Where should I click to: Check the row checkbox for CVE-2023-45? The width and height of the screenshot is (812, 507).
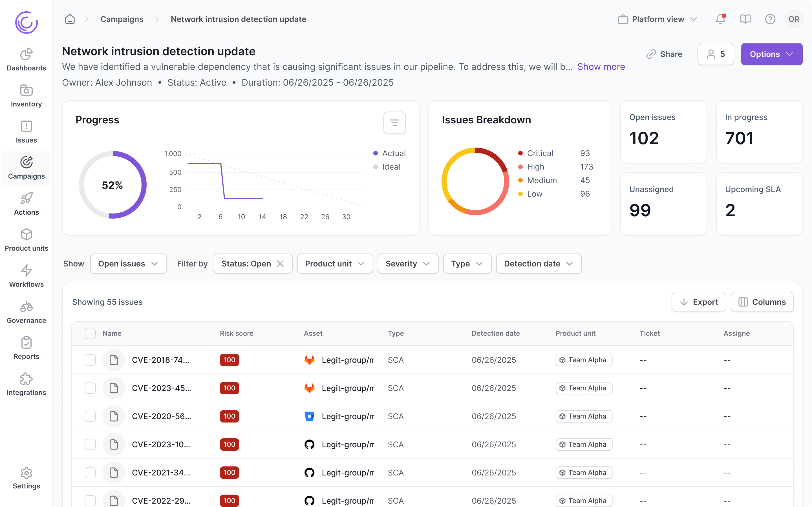click(90, 388)
